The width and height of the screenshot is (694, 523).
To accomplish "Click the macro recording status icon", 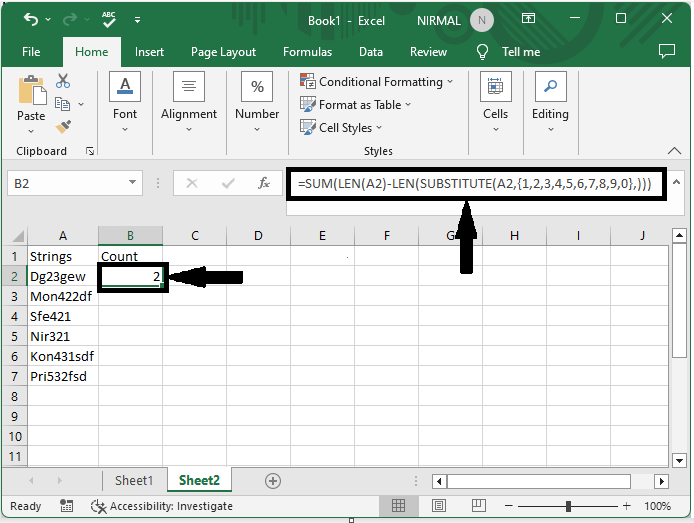I will coord(66,506).
